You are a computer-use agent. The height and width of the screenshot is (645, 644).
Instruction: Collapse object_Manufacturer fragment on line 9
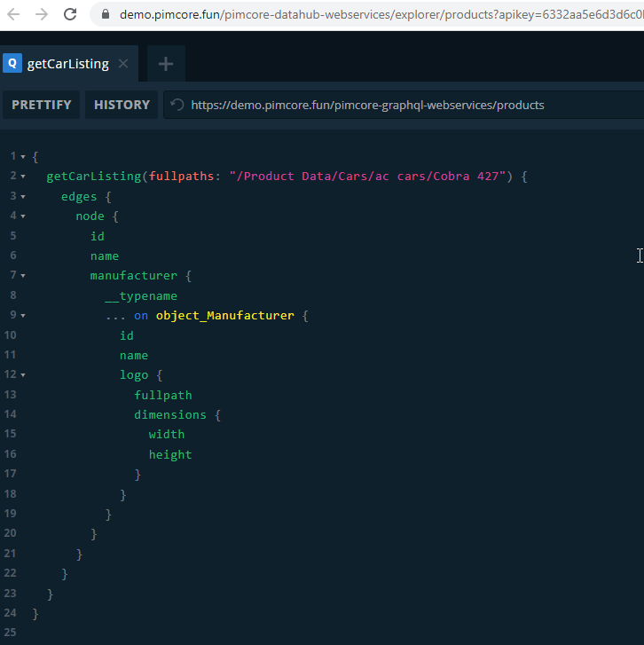[23, 316]
